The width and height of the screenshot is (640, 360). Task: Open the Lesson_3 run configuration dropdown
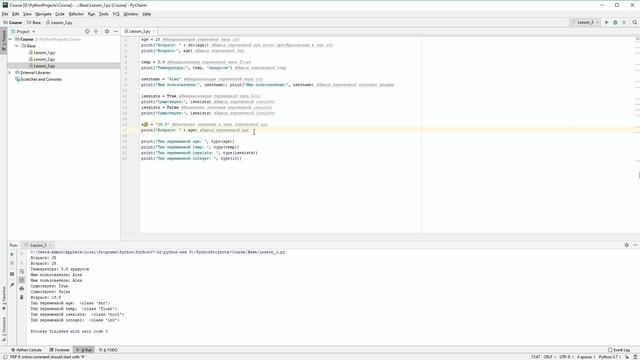point(585,22)
